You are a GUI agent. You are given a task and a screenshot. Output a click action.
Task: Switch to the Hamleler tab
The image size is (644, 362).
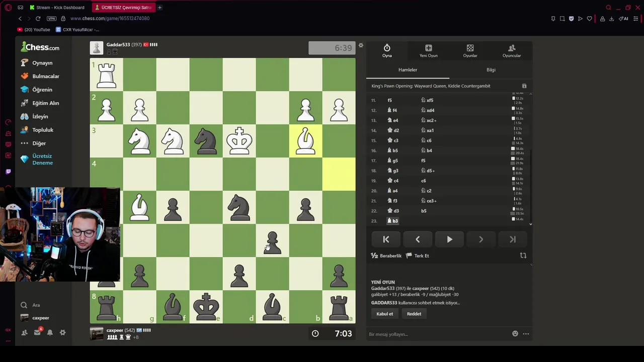click(x=408, y=70)
